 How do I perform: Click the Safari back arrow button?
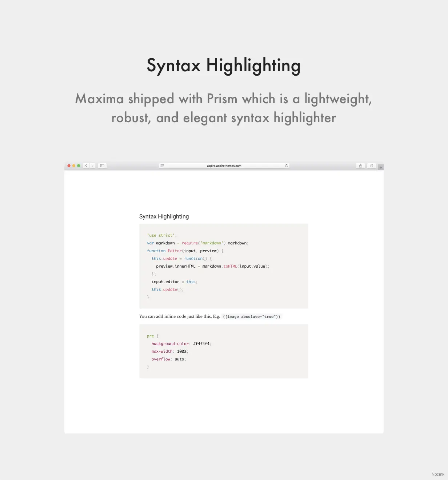(x=86, y=166)
